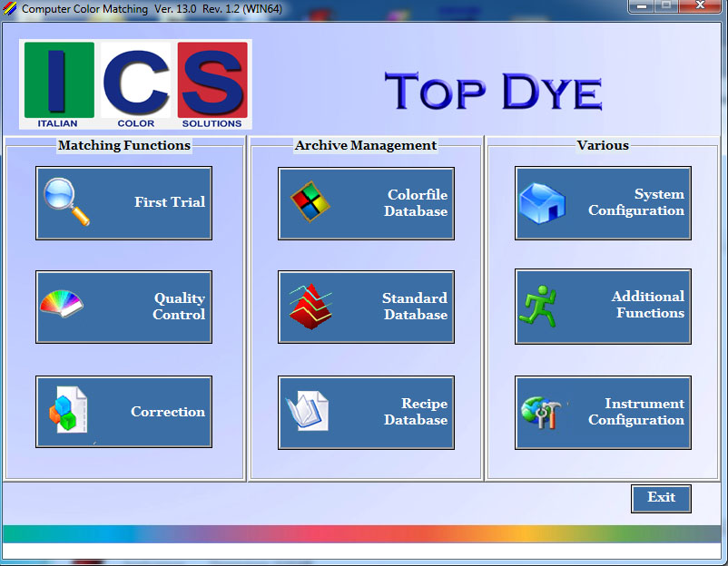Open Additional Functions
The height and width of the screenshot is (566, 728).
pos(603,307)
